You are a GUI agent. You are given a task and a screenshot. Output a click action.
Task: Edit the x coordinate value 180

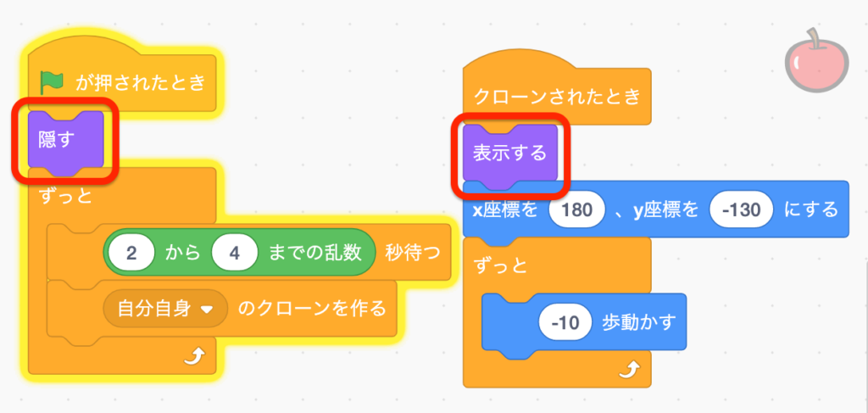tap(576, 210)
